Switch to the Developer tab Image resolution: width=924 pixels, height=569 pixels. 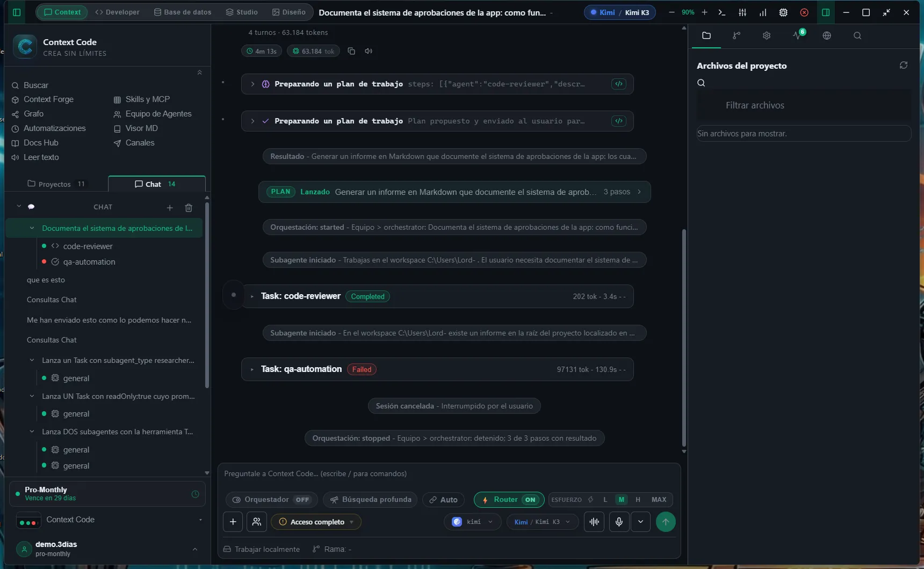pos(117,12)
